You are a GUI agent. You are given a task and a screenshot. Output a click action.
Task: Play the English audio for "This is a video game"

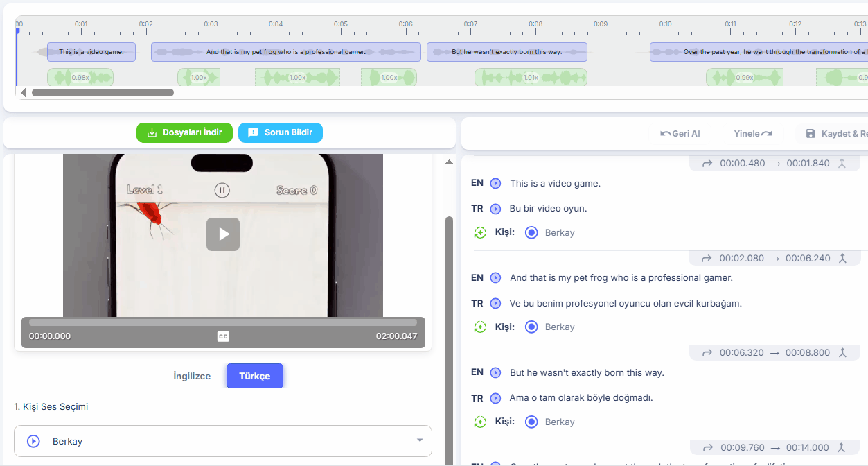coord(495,182)
